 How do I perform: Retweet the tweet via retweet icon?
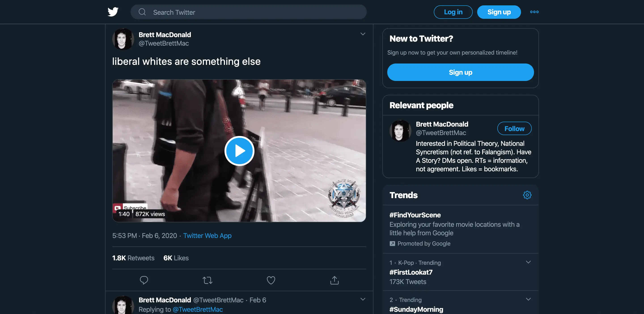tap(207, 280)
